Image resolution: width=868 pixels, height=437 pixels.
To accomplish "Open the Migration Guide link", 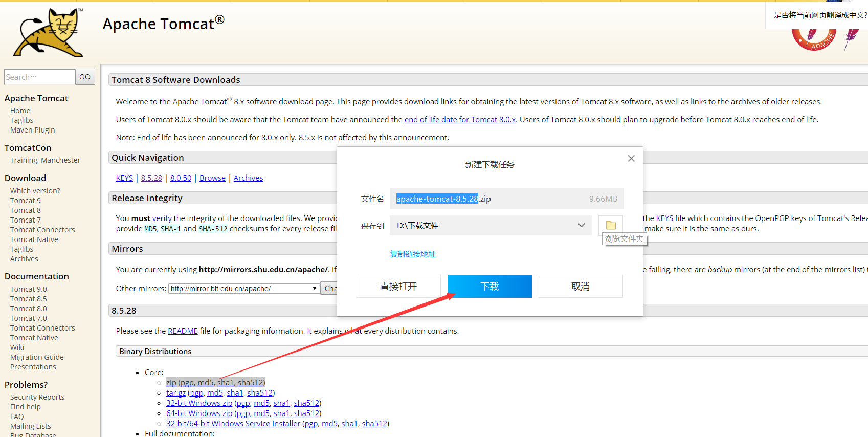I will tap(37, 357).
